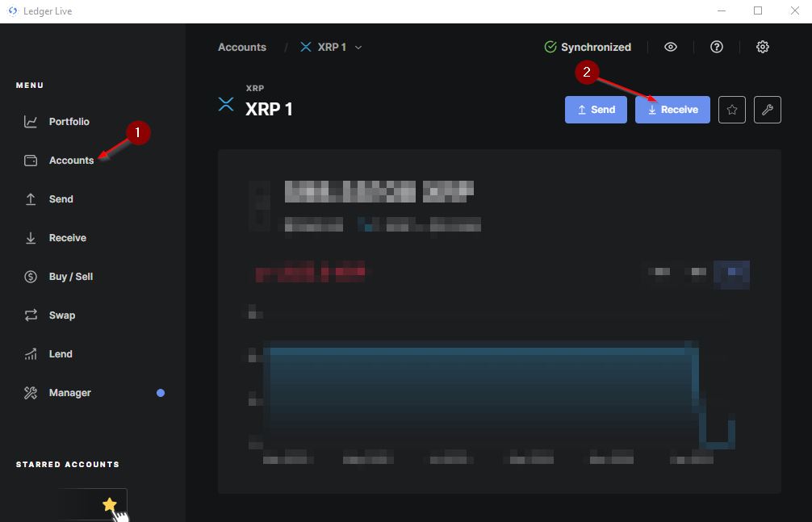
Task: Click the Swap arrows icon
Action: click(x=31, y=315)
